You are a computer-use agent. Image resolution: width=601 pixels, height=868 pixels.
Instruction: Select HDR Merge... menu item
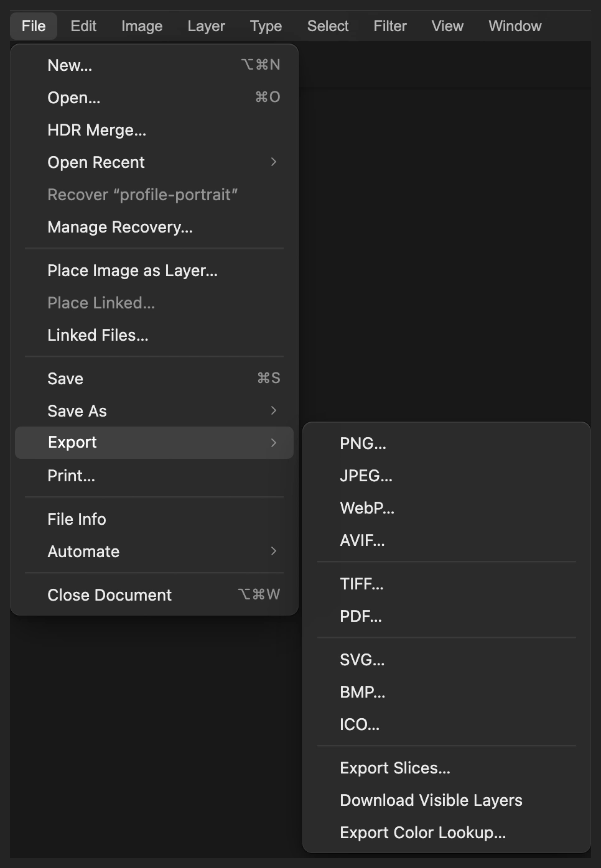click(154, 130)
